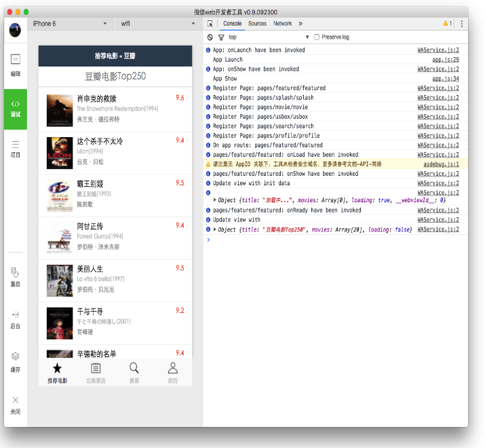
Task: Open the 霸王别姬 movie poster
Action: coord(60,195)
